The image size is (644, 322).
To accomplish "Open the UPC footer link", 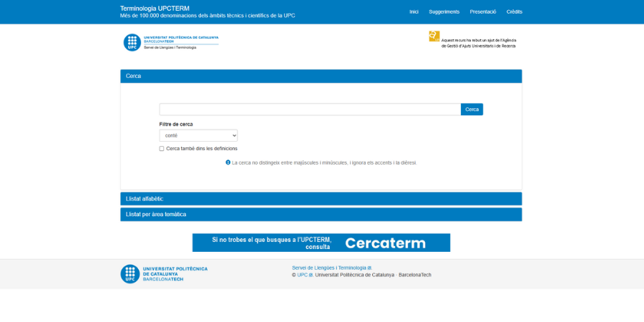I will click(305, 275).
